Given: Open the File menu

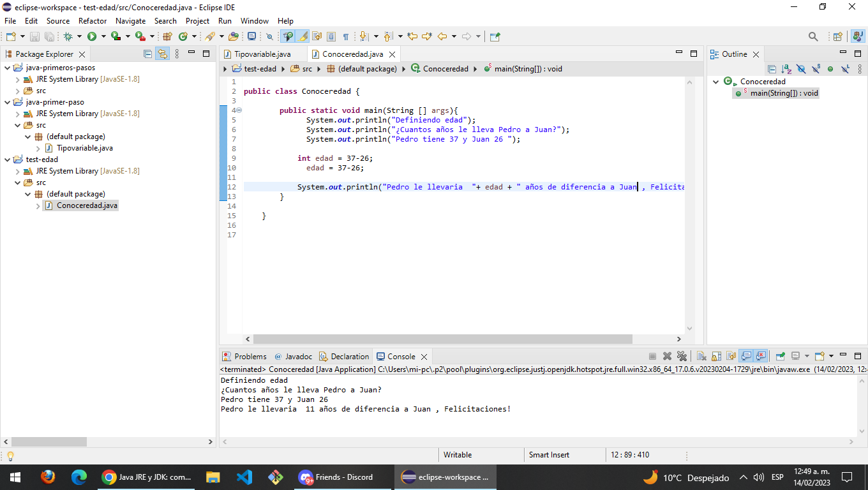Looking at the screenshot, I should click(10, 21).
